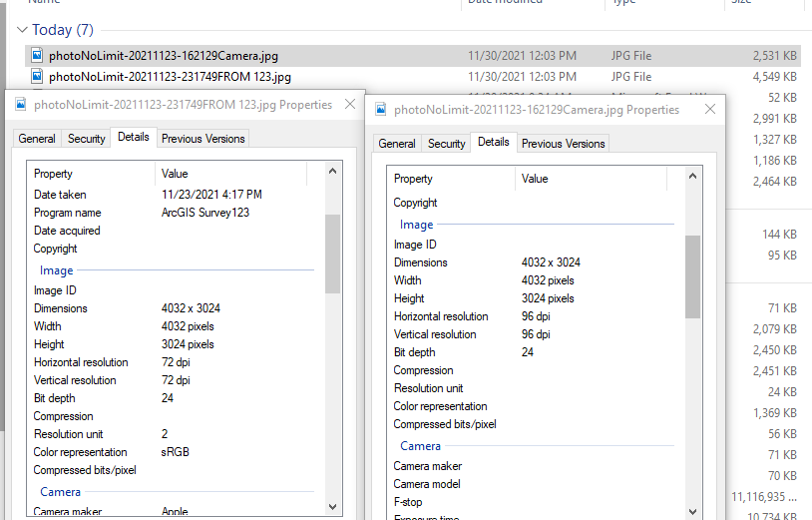Screen dimensions: 812x520
Task: Click Value column header in FROM 123.jpg Properties
Action: tap(231, 174)
